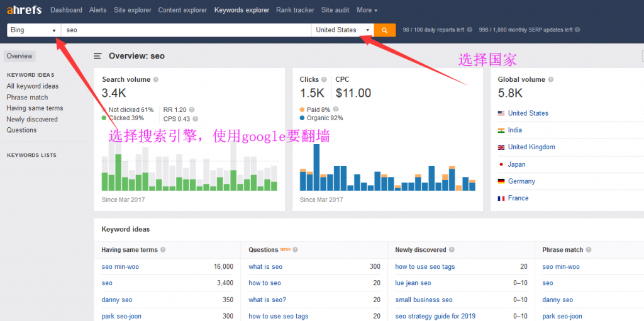The width and height of the screenshot is (644, 321).
Task: Open Questions in sidebar
Action: (21, 130)
